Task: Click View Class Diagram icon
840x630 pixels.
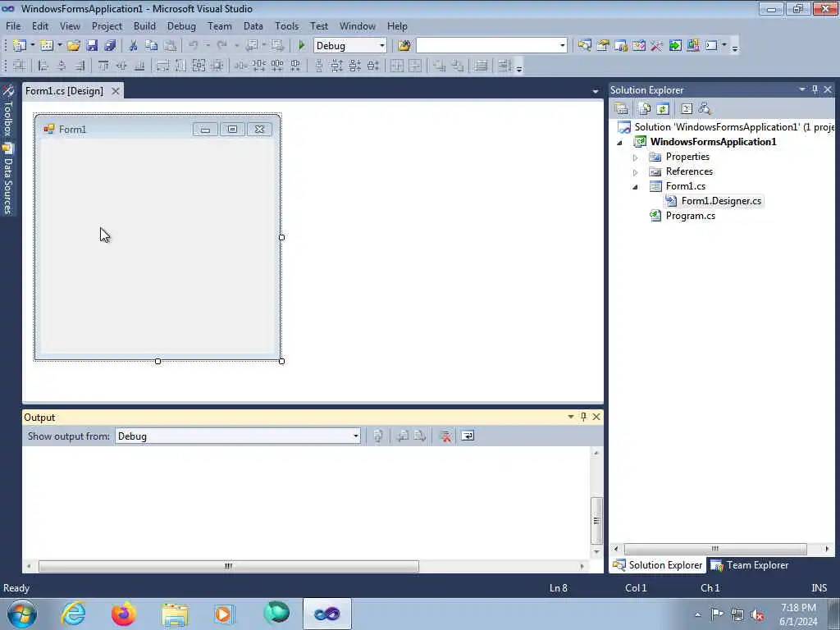Action: pyautogui.click(x=705, y=109)
